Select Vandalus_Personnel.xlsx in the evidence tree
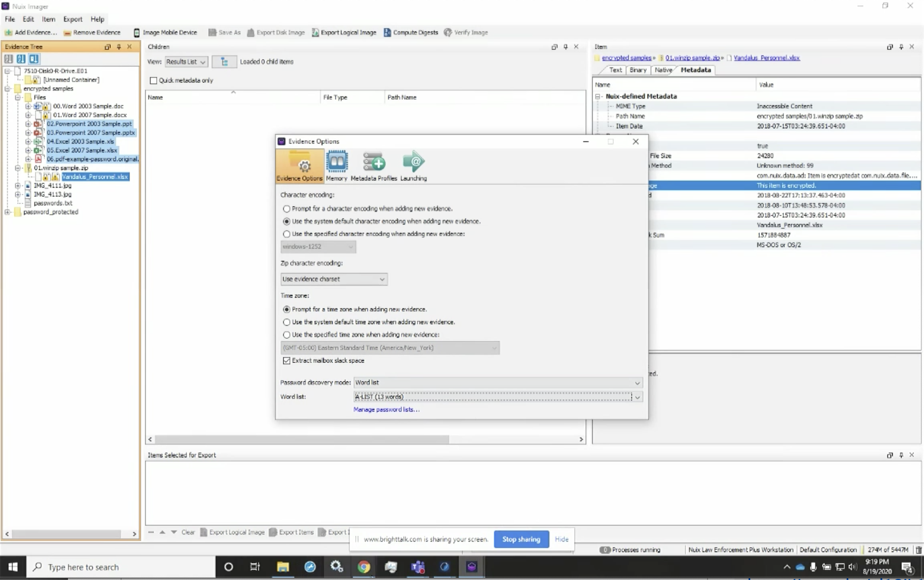 [x=95, y=177]
